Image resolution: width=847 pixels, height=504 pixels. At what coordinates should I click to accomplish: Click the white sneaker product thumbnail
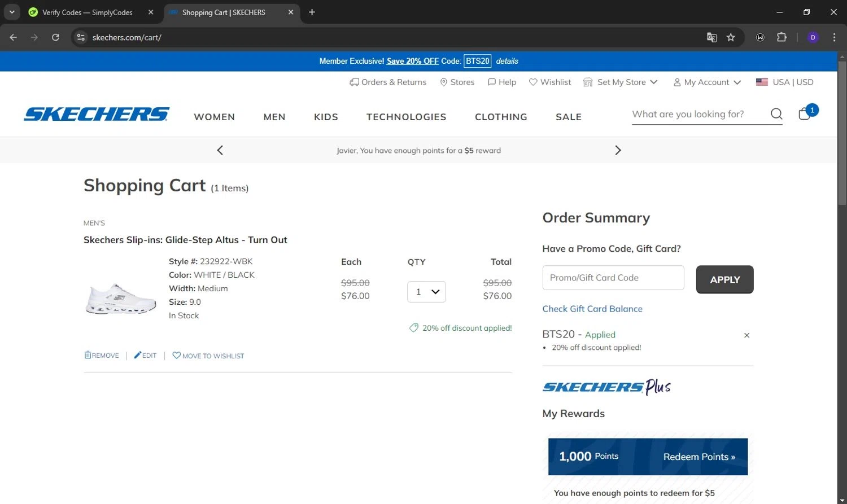tap(120, 298)
